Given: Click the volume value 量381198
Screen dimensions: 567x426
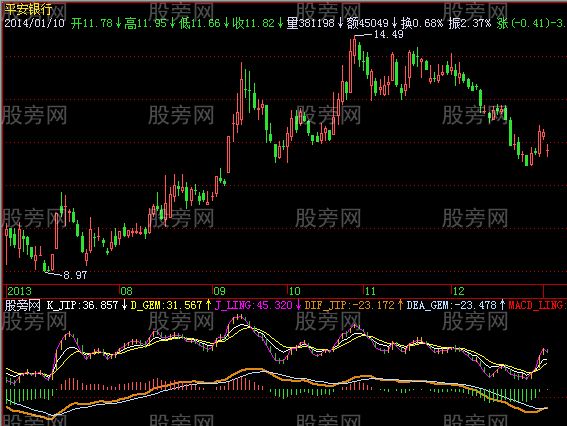Looking at the screenshot, I should tap(310, 24).
